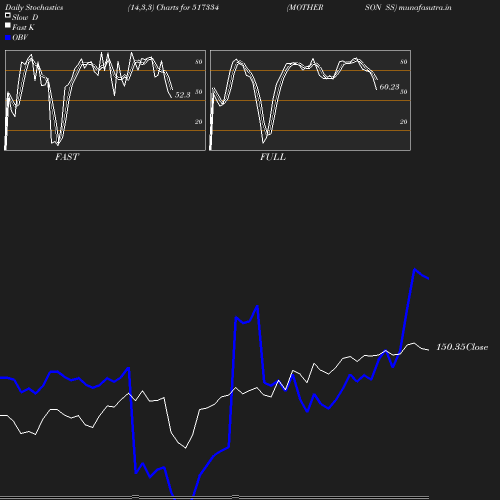500x500 pixels.
Task: Click '(14,3,3) Charts for 517334' heading
Action: (173, 7)
